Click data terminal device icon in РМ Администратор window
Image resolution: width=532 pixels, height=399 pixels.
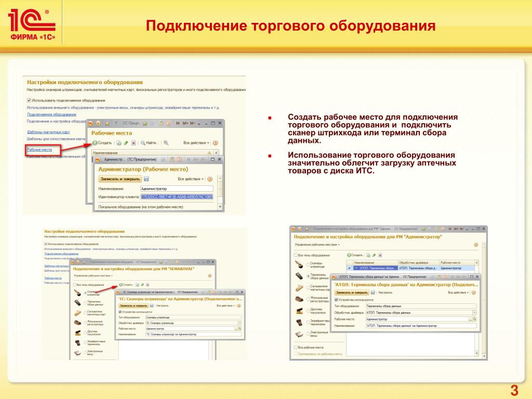pyautogui.click(x=299, y=276)
